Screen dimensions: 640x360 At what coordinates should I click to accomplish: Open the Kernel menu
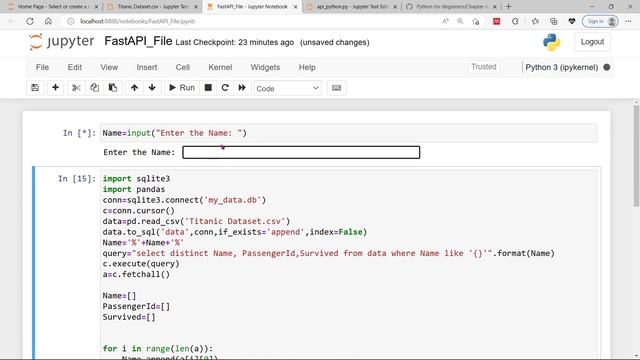click(220, 67)
